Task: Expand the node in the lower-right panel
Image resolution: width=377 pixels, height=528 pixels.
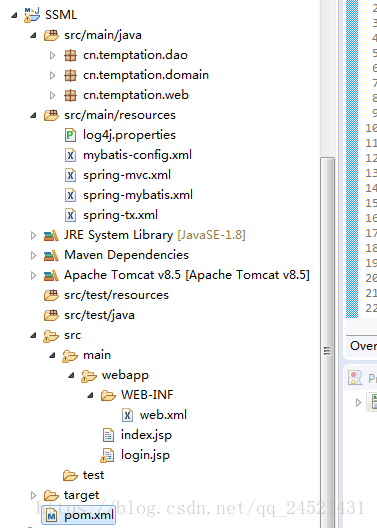Action: pos(358,402)
